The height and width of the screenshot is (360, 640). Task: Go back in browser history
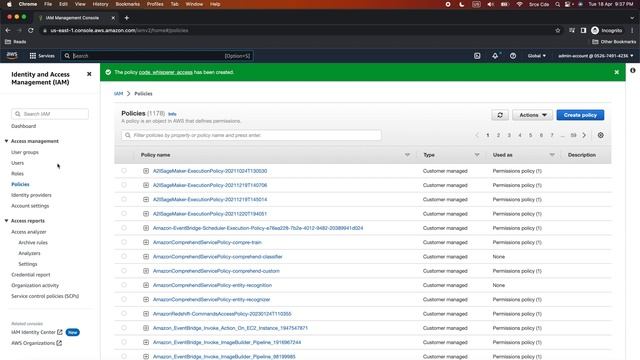pyautogui.click(x=8, y=30)
